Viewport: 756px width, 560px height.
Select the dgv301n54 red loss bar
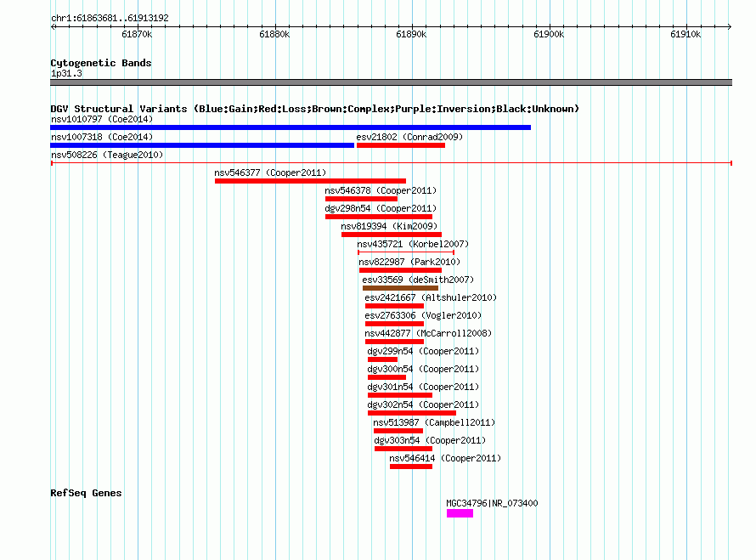point(400,395)
